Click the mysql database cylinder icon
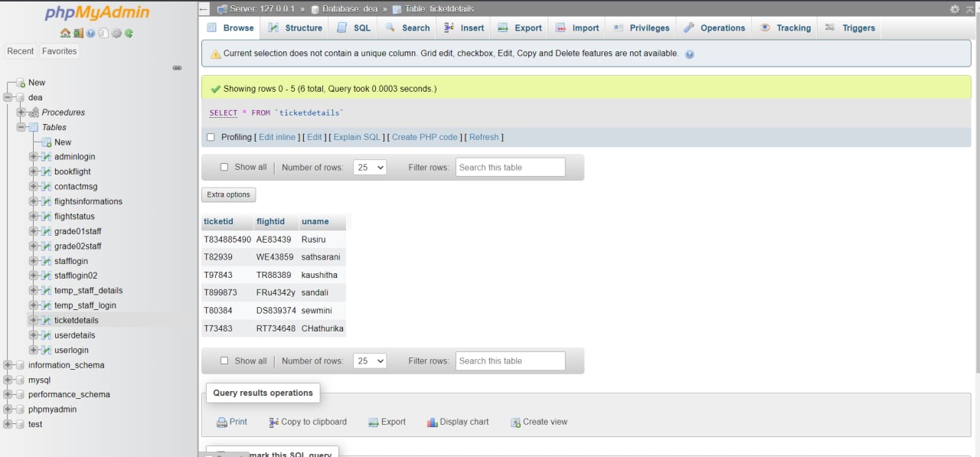Image resolution: width=980 pixels, height=457 pixels. click(x=21, y=380)
